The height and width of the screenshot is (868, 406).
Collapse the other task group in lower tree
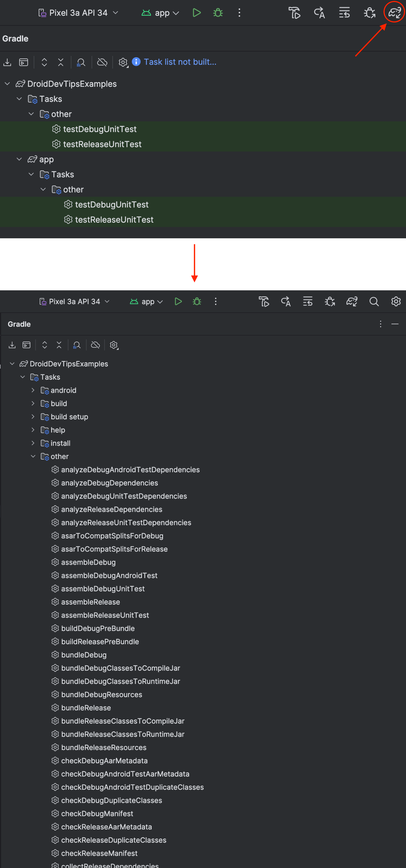tap(33, 456)
